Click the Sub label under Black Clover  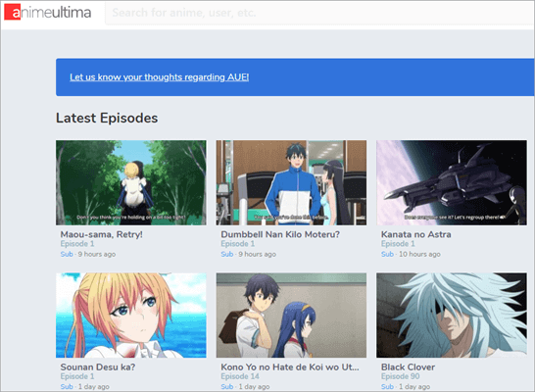(387, 386)
